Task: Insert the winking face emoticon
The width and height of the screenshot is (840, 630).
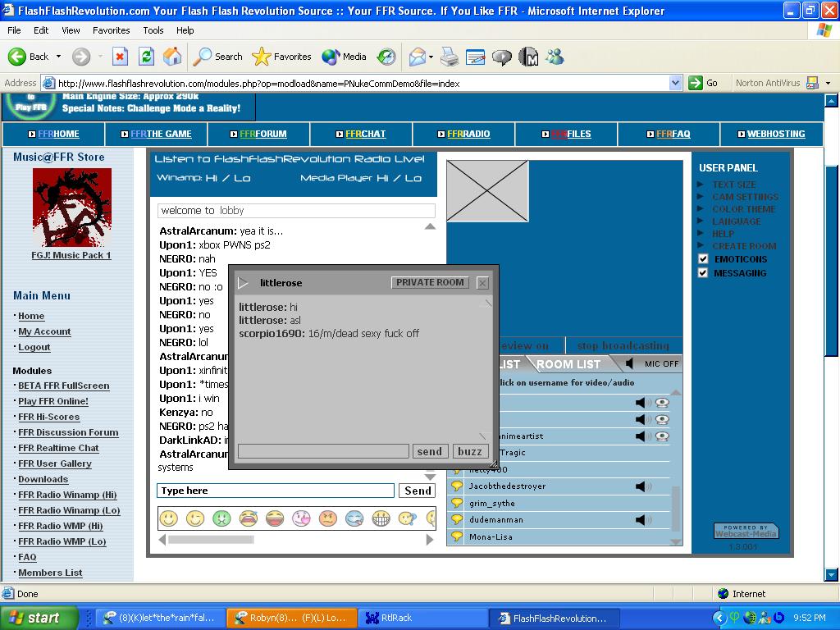Action: 195,518
